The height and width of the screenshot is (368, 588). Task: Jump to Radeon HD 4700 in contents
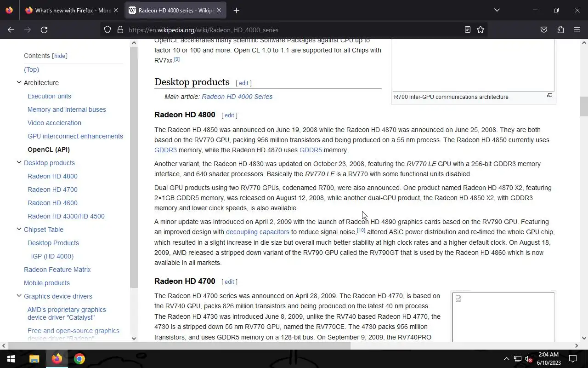coord(52,190)
